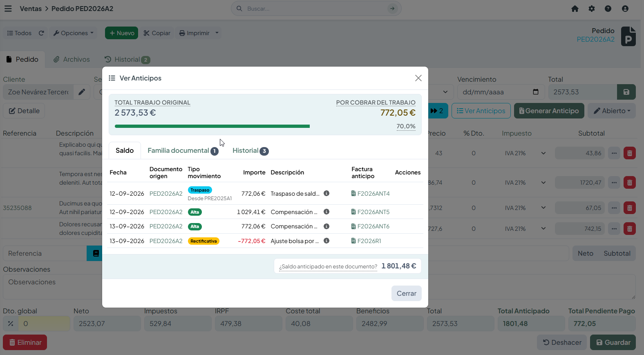644x355 pixels.
Task: Open user profile icon
Action: click(x=625, y=9)
